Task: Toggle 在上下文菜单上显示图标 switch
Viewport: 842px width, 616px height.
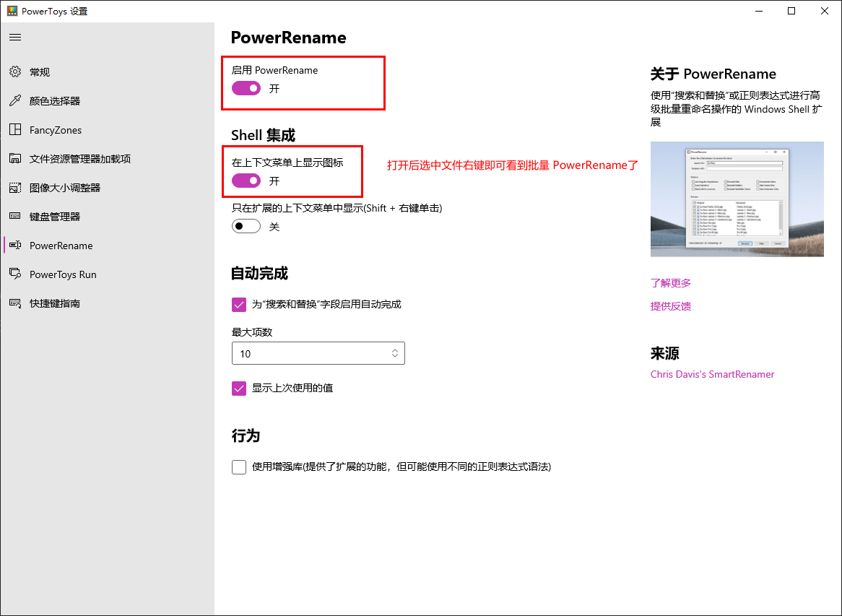Action: pyautogui.click(x=246, y=181)
